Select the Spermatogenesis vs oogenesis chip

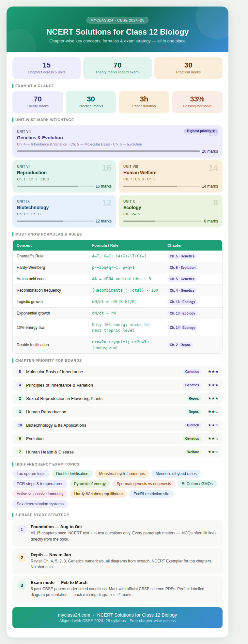(x=144, y=484)
